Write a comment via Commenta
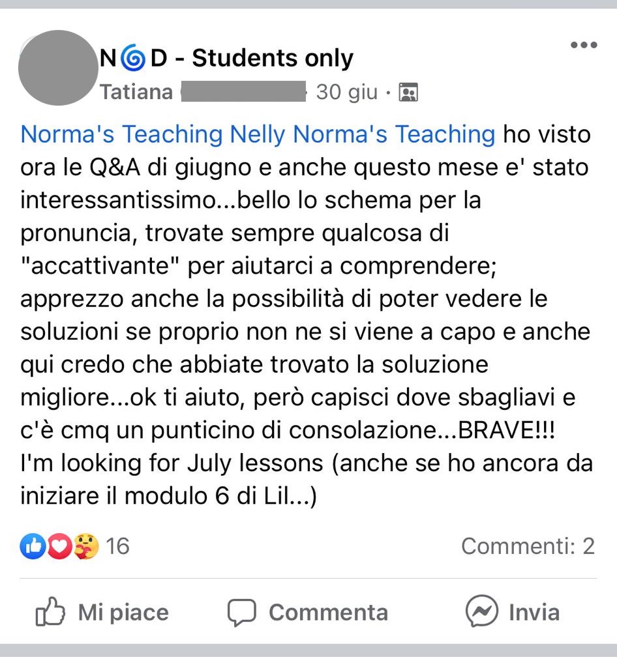This screenshot has height=672, width=617. click(307, 613)
